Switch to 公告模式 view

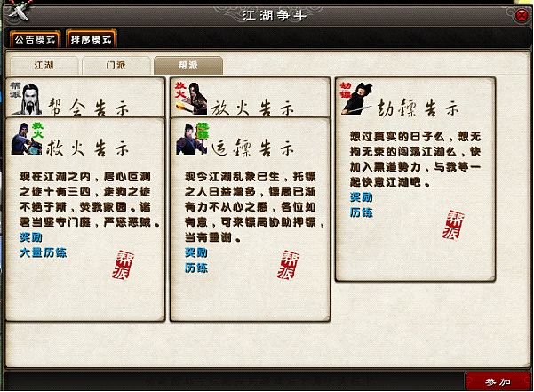(35, 39)
